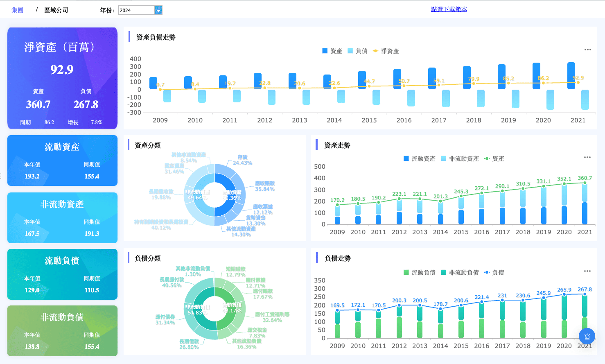Viewport: 605px width, 364px height.
Task: Click the 淨資產 (百萬) summary card
Action: pyautogui.click(x=62, y=78)
